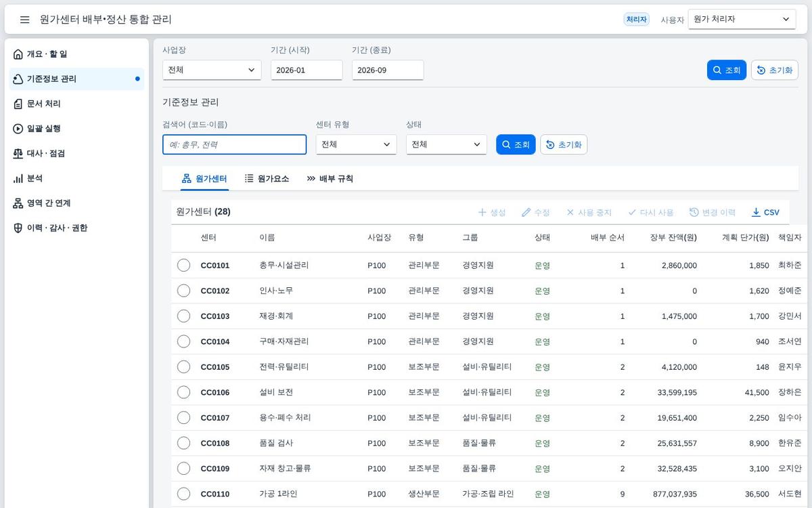Open the 센터 유형 dropdown
Viewport: 812px width, 508px height.
point(356,144)
